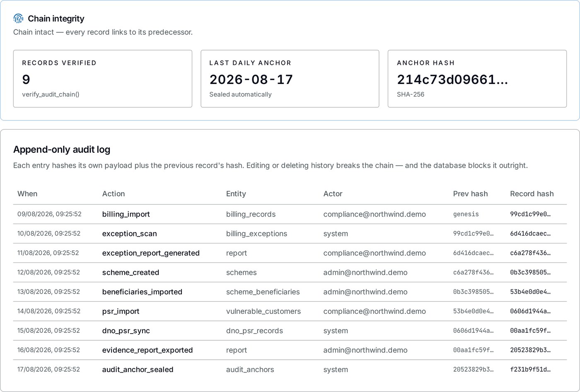Screen dimensions: 580x392
Task: Click the audit_anchors entity cell
Action: pyautogui.click(x=250, y=370)
